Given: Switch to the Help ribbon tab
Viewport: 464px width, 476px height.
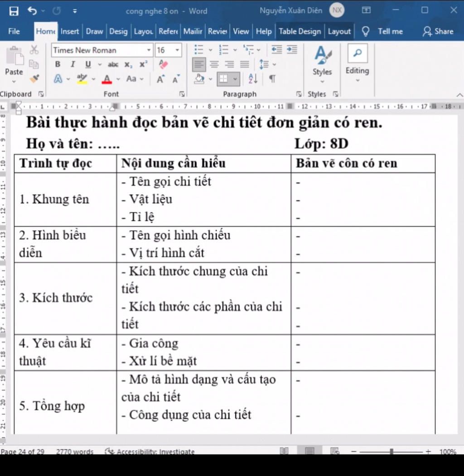Looking at the screenshot, I should point(264,31).
